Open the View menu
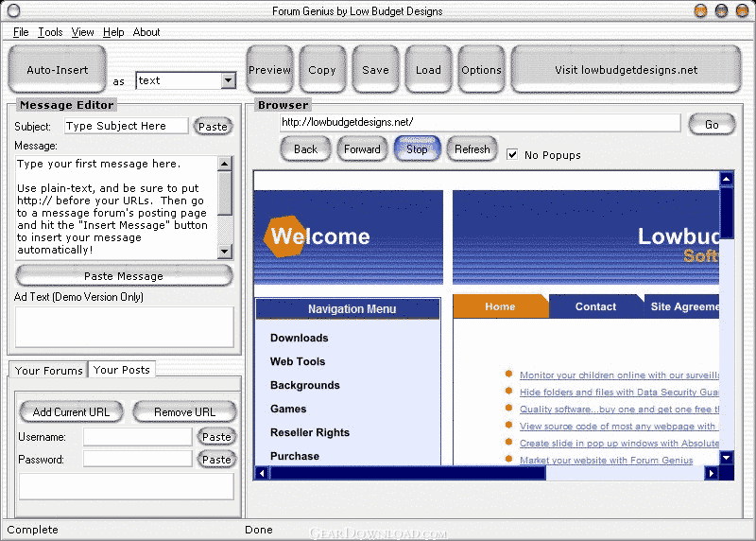Image resolution: width=756 pixels, height=541 pixels. point(82,32)
